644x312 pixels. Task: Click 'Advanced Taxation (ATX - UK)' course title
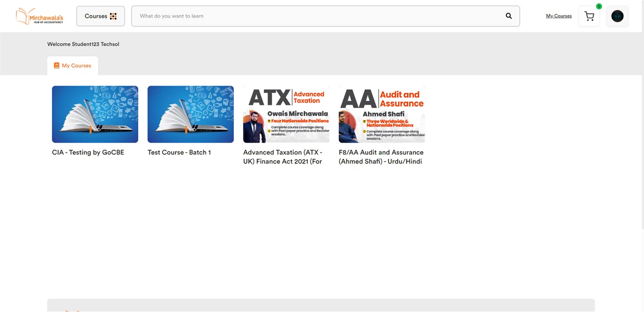[x=283, y=157]
